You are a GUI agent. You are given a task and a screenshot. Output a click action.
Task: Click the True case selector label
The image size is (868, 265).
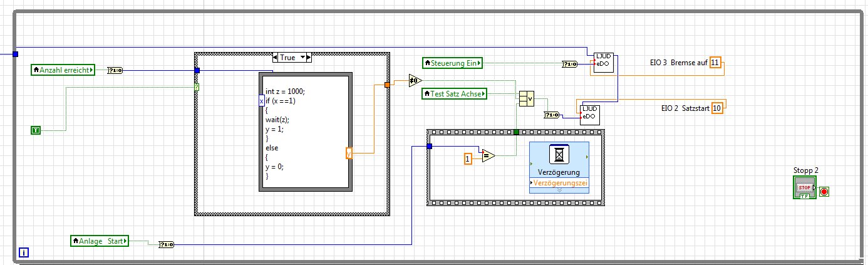pos(289,57)
